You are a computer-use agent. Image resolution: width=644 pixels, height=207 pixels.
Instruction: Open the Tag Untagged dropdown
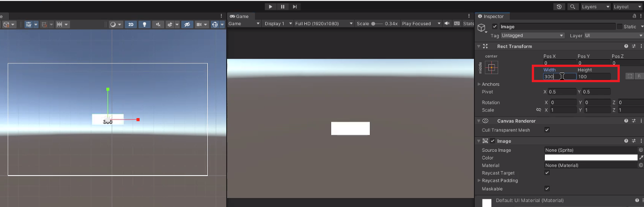[x=532, y=35]
